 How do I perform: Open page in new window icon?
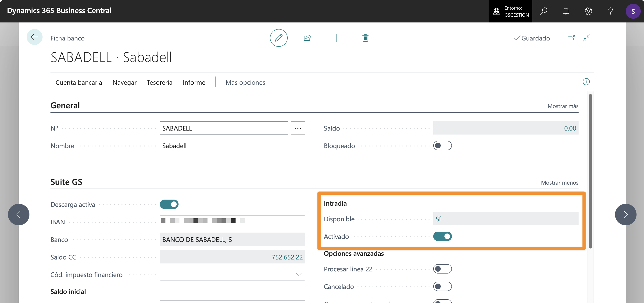click(x=571, y=38)
